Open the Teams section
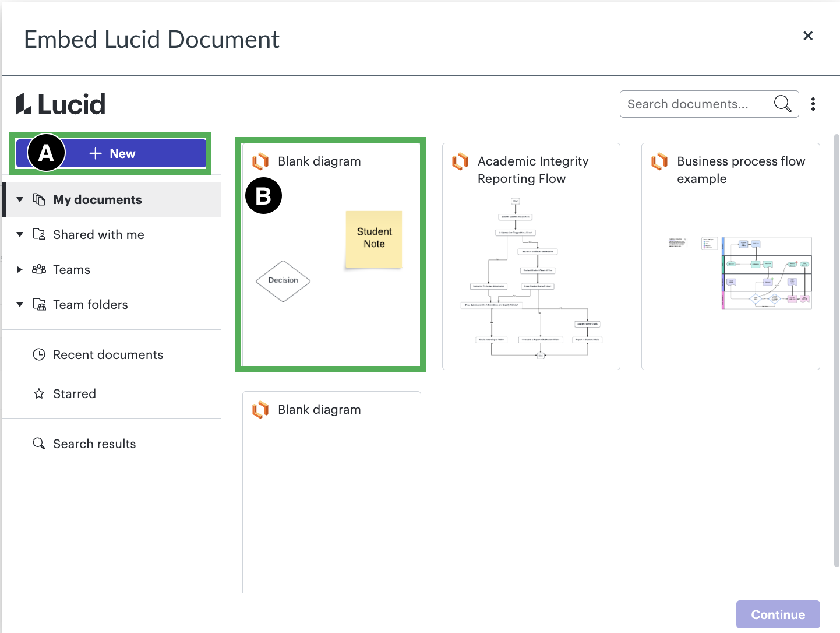This screenshot has height=633, width=840. coord(112,269)
